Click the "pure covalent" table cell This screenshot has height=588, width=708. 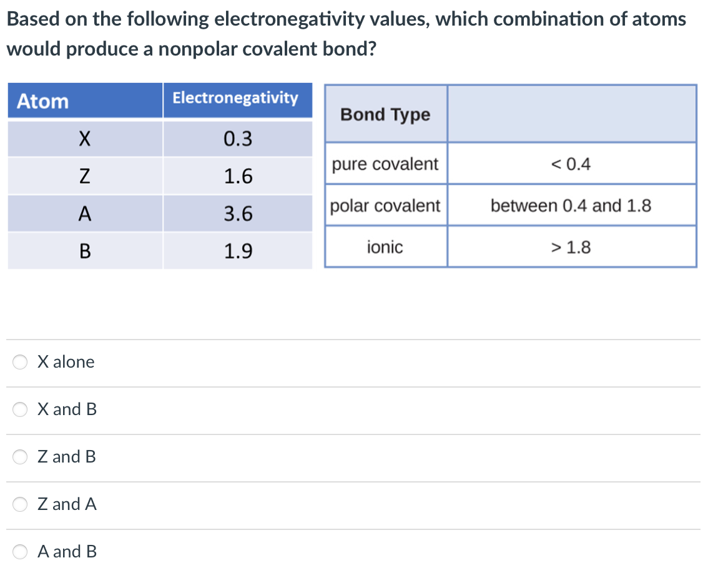click(385, 164)
